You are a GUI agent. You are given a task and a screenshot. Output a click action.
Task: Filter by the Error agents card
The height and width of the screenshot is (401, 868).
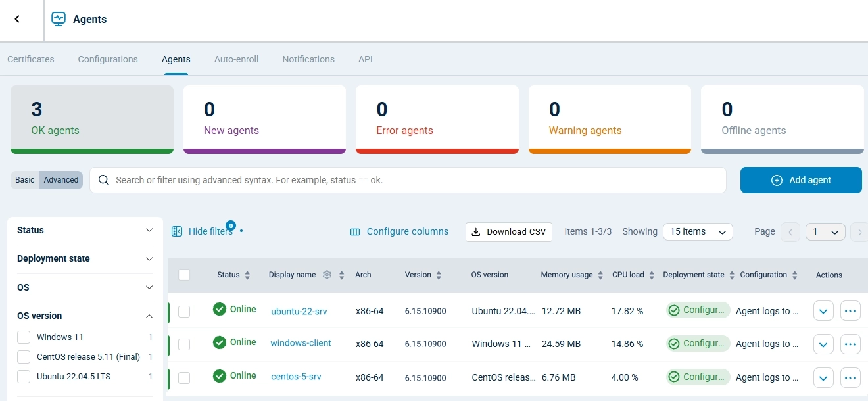coord(437,120)
